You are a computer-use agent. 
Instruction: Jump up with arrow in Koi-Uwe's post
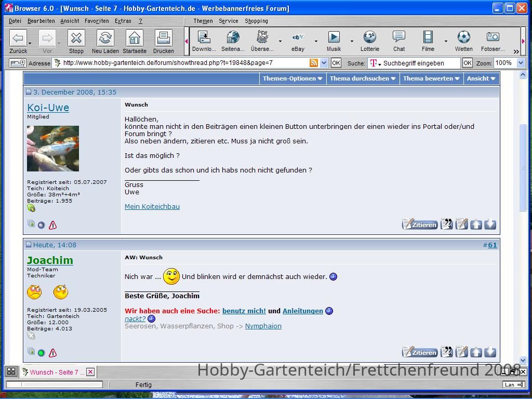pyautogui.click(x=476, y=224)
